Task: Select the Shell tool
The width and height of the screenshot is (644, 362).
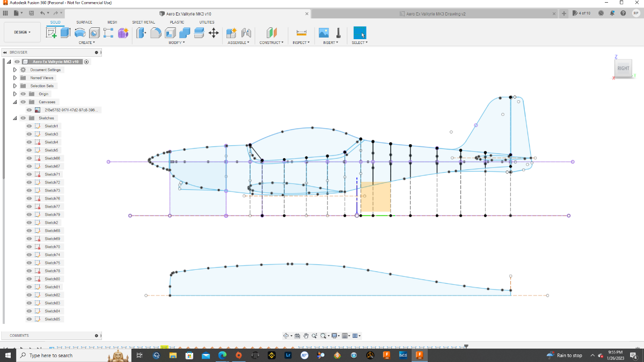Action: [170, 33]
